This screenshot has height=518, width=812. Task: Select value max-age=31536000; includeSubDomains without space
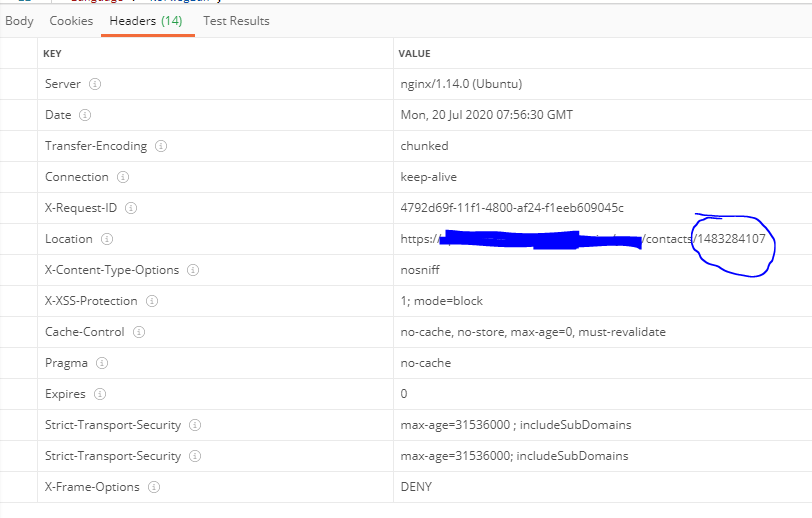(x=515, y=456)
